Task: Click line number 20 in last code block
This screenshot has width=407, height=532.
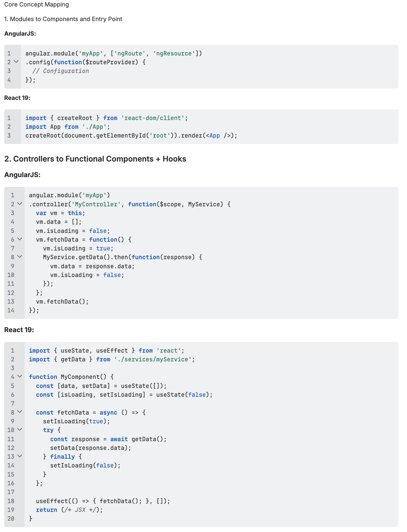Action: pyautogui.click(x=11, y=519)
